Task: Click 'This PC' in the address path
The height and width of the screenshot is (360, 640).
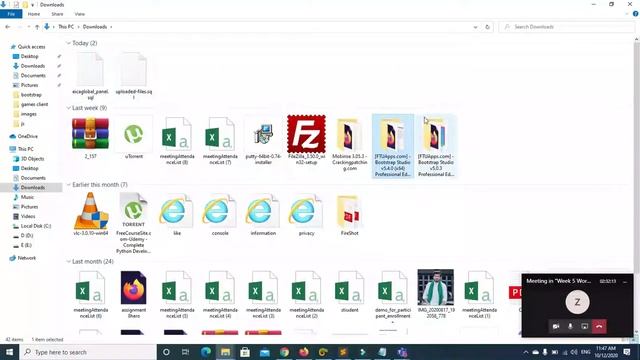Action: [66, 27]
